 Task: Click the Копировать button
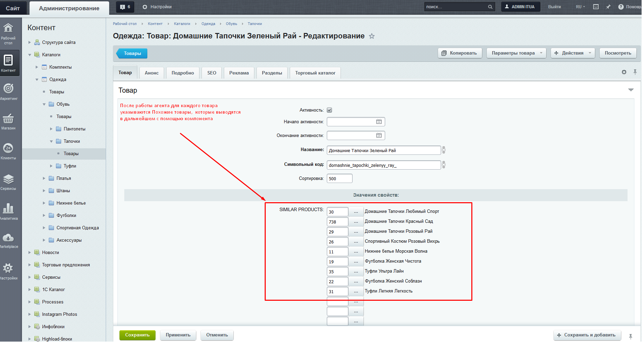pyautogui.click(x=460, y=53)
